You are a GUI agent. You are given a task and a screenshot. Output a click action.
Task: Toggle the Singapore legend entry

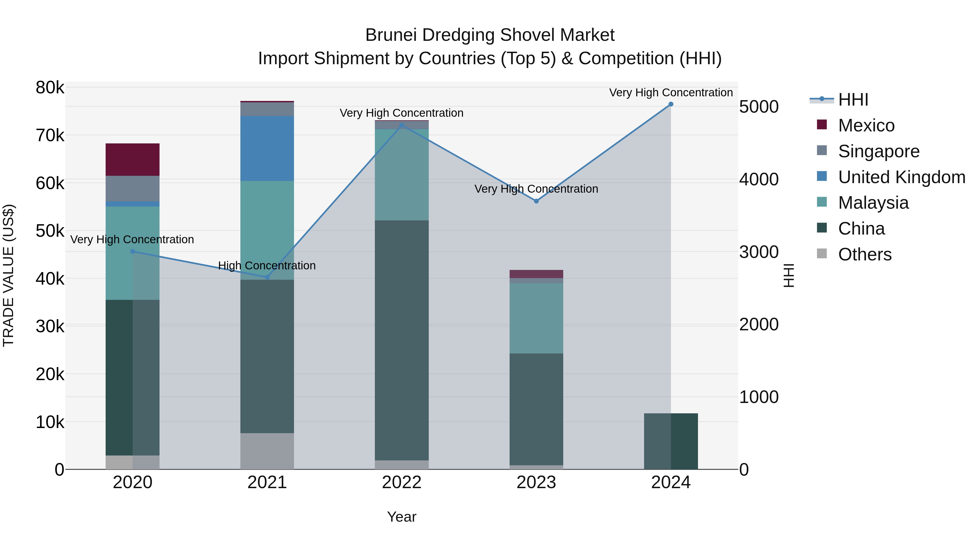click(868, 151)
